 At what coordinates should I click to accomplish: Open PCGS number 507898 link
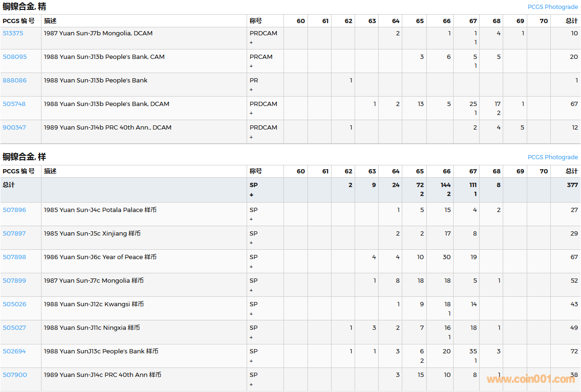(15, 257)
